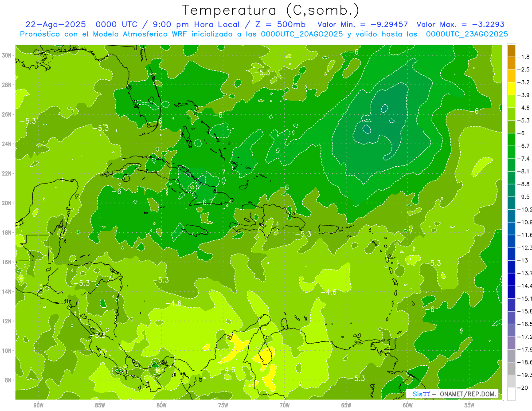Click the '-3.9' color scale label
Image resolution: width=532 pixels, height=411 pixels.
click(524, 95)
